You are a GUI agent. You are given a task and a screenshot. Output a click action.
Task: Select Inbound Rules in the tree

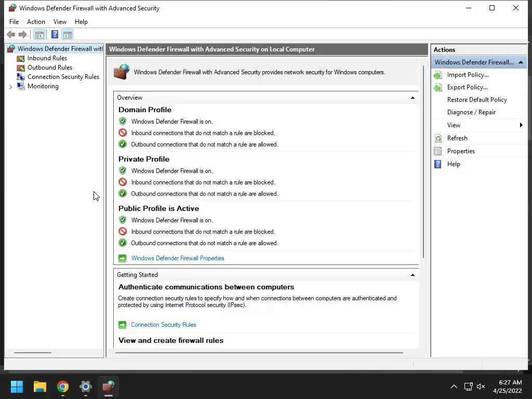47,58
